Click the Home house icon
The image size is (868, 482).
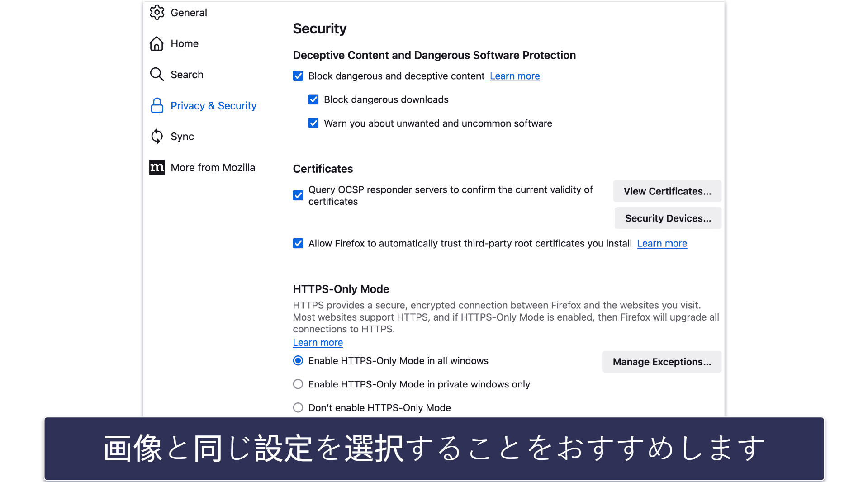click(x=157, y=43)
